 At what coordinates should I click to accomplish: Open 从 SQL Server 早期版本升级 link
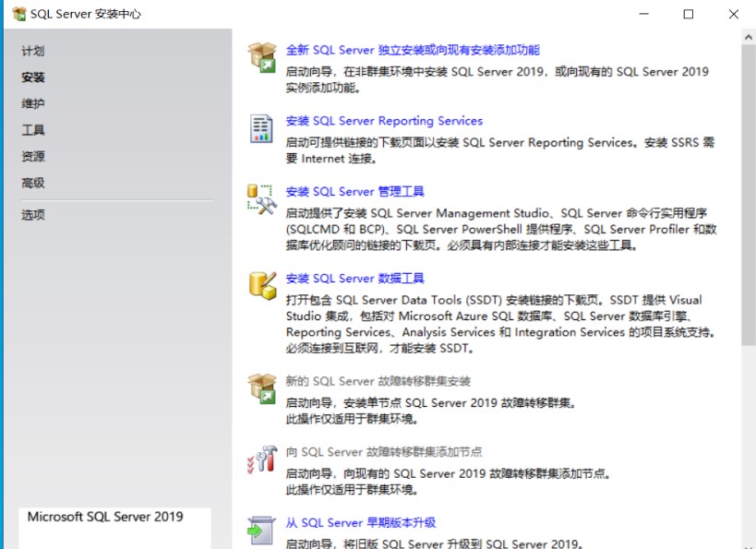click(x=361, y=523)
